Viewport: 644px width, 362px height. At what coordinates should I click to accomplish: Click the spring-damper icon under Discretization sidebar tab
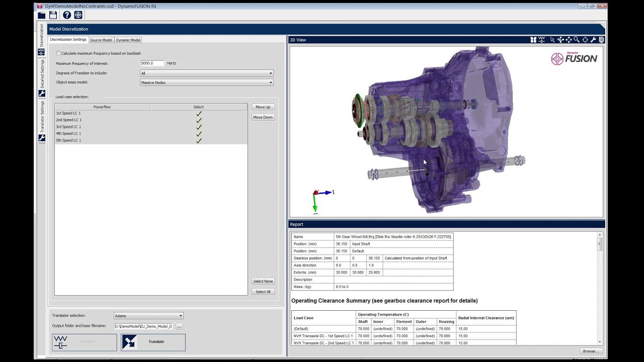pos(42,52)
